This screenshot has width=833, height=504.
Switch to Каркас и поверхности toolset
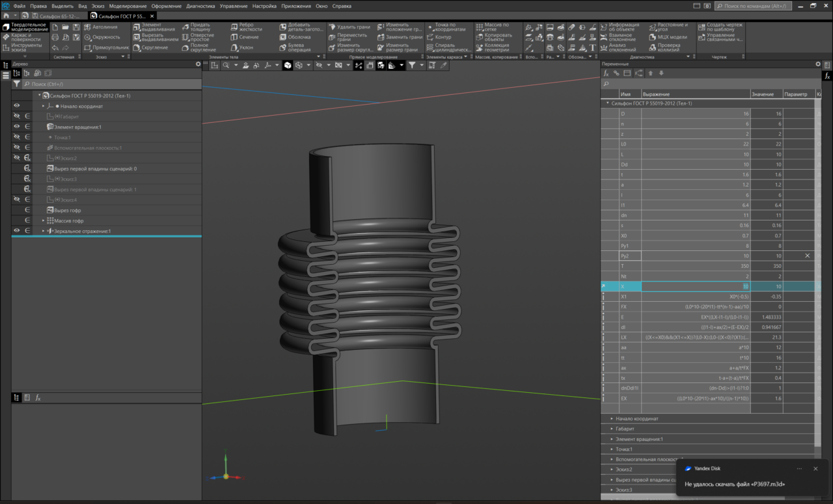click(x=23, y=37)
